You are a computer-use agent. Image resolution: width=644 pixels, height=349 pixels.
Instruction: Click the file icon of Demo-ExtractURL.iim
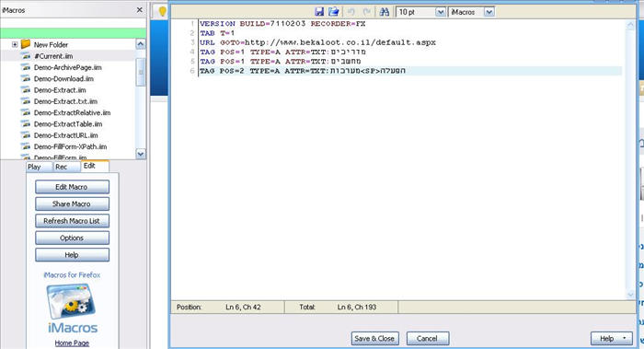[x=26, y=135]
